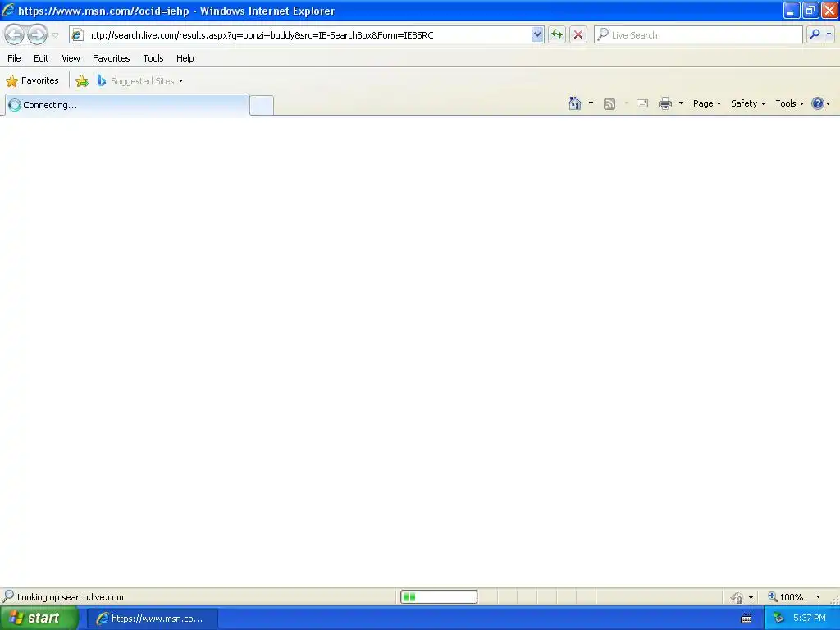This screenshot has width=840, height=630.
Task: Click the Add to Favorites Bar icon
Action: [x=82, y=81]
